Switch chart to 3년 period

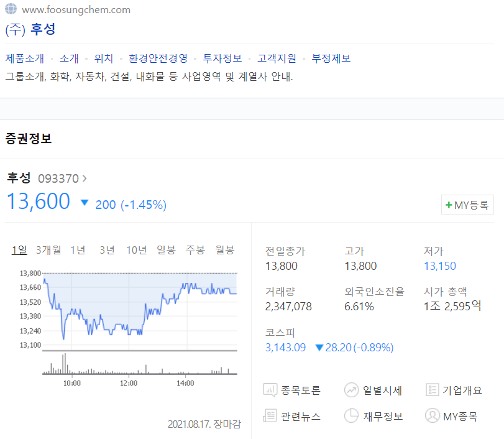pos(107,249)
